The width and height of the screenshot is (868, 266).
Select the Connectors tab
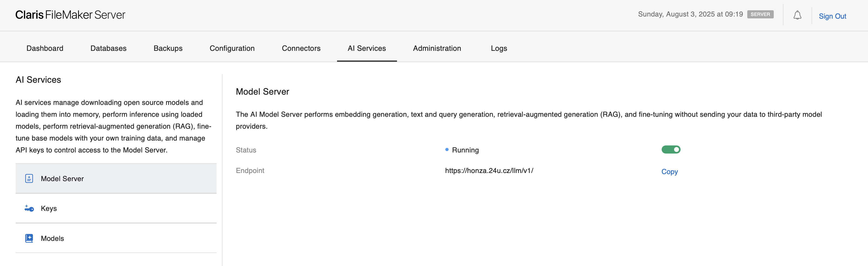point(301,48)
